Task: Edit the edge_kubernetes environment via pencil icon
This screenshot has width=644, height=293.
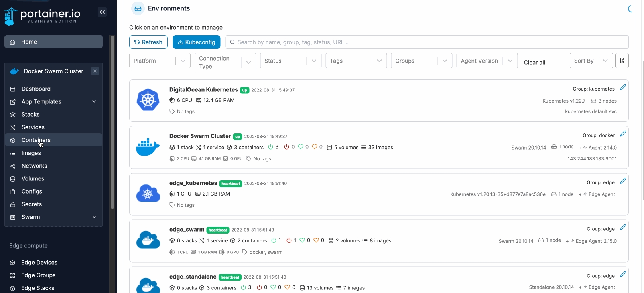Action: click(623, 181)
